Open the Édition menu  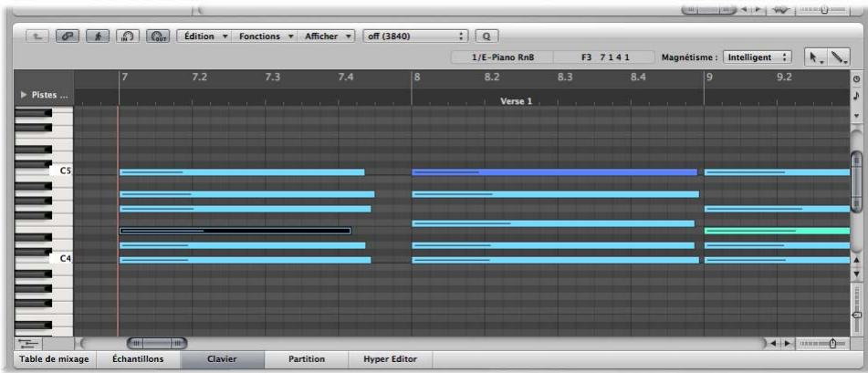pos(204,36)
